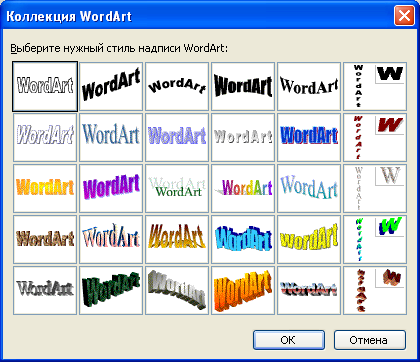
Task: Click the Отмена cancel button
Action: [x=370, y=340]
